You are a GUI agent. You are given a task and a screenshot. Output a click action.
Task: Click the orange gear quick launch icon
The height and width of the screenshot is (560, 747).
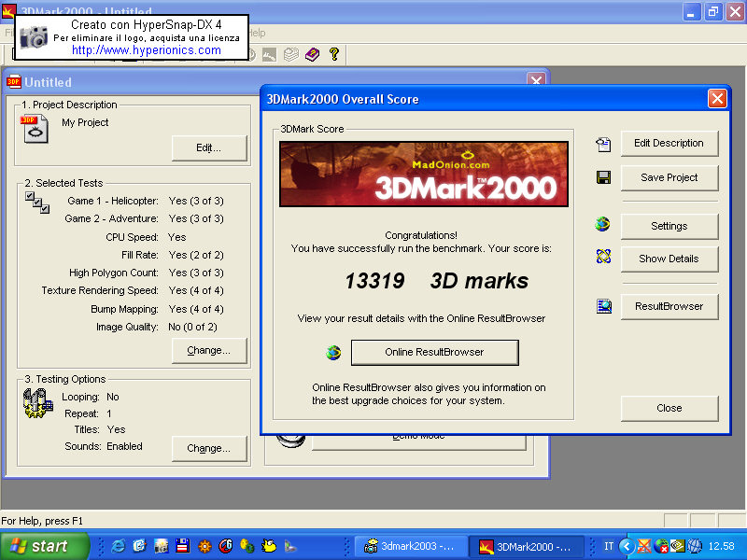pyautogui.click(x=204, y=546)
